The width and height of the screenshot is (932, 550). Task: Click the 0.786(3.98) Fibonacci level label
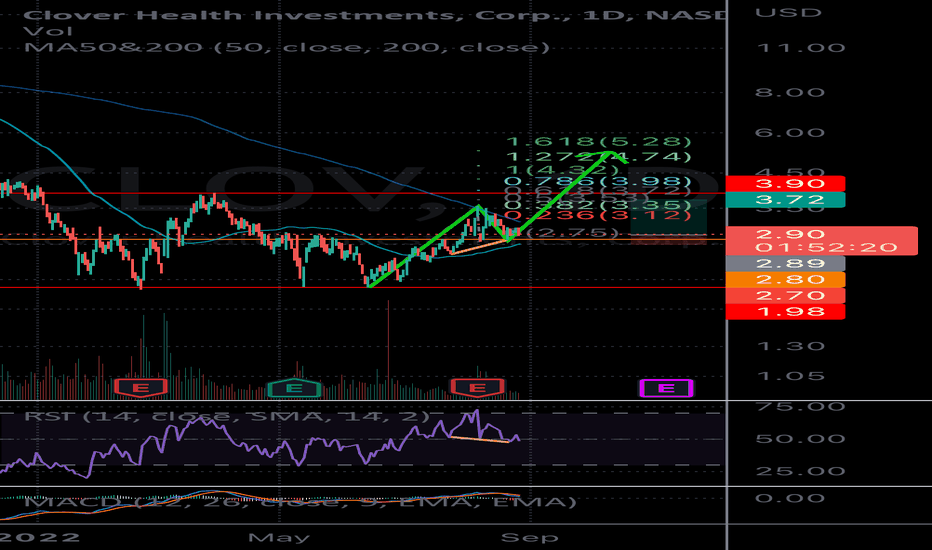click(x=599, y=181)
